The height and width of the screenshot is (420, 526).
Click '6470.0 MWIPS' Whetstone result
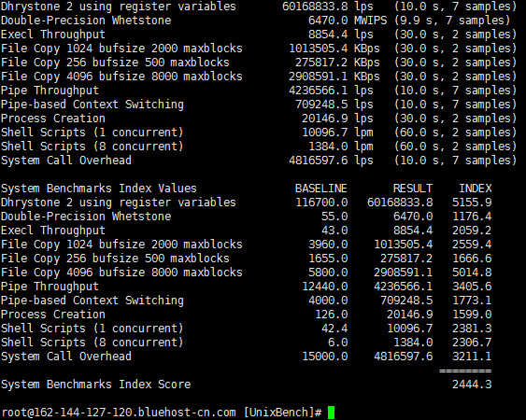click(x=348, y=21)
